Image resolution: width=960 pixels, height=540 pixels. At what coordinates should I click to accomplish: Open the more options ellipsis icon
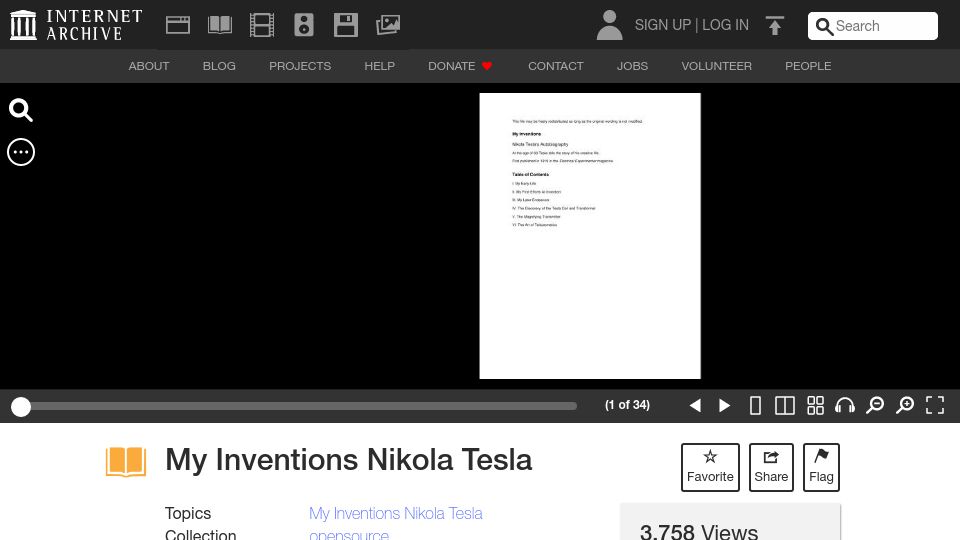(21, 152)
